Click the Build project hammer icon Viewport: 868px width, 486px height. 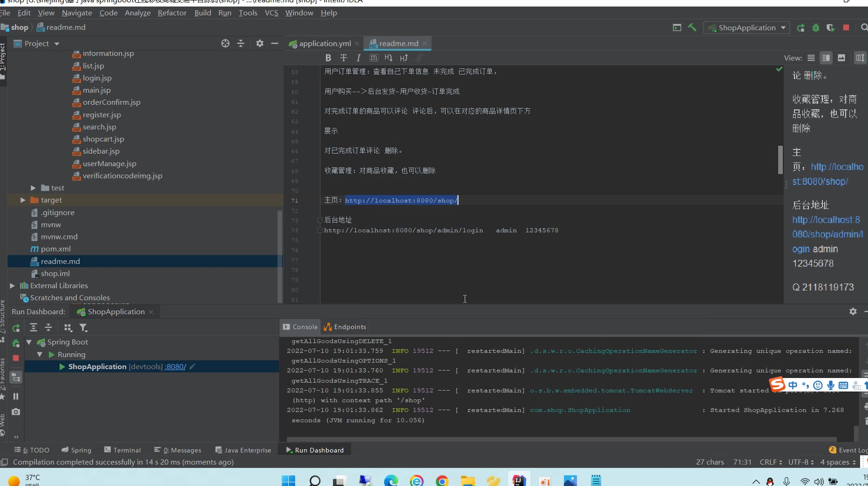coord(692,27)
